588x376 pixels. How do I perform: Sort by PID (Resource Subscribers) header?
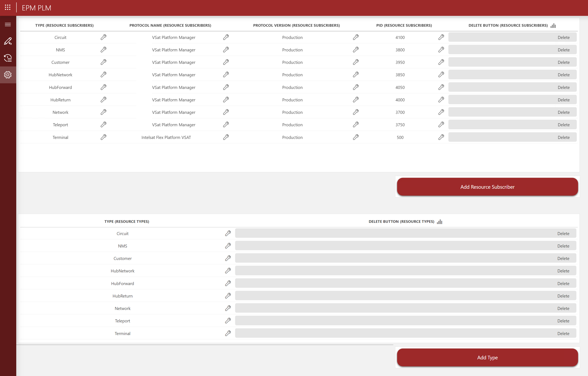(x=404, y=25)
